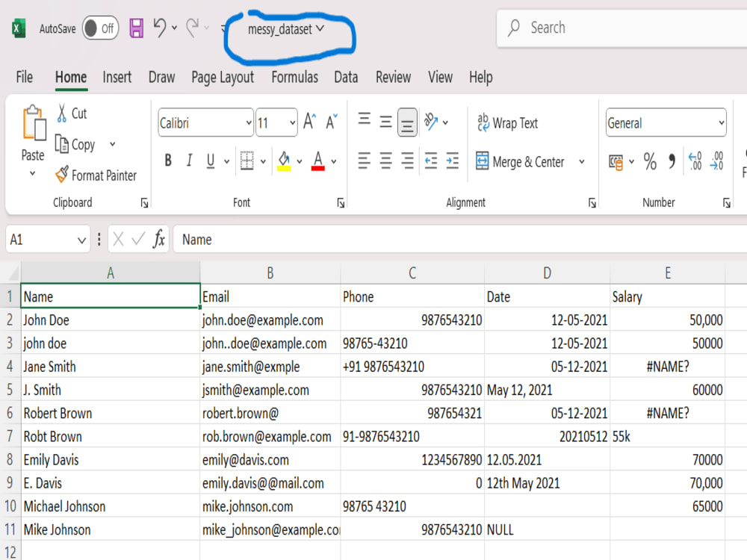Click Merge & Center
The image size is (747, 560).
point(520,161)
